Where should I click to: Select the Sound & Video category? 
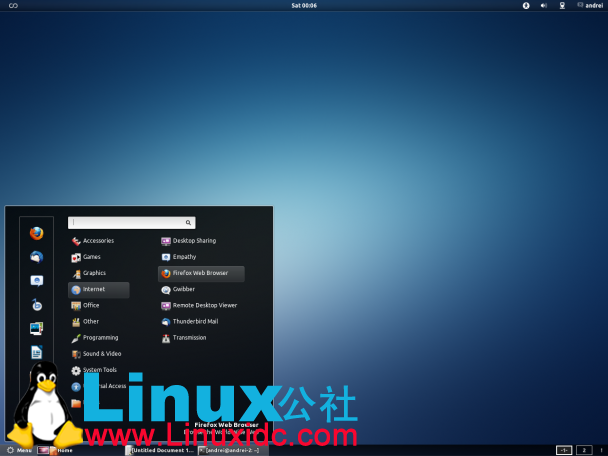(x=98, y=354)
